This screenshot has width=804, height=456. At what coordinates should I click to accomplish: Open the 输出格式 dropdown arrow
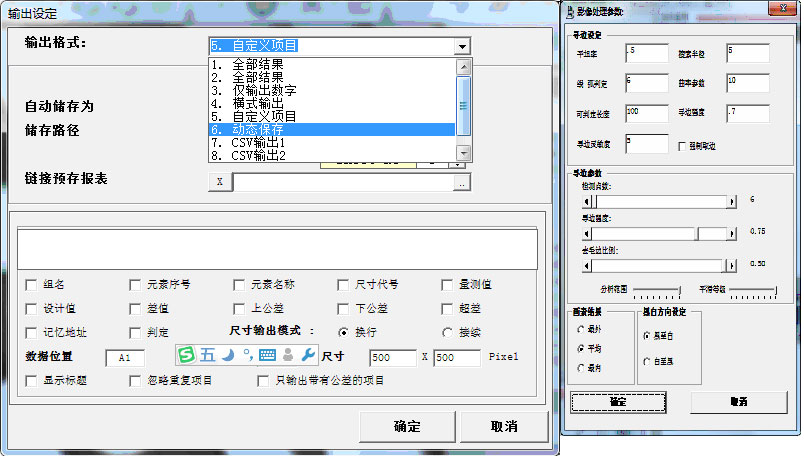pyautogui.click(x=461, y=46)
